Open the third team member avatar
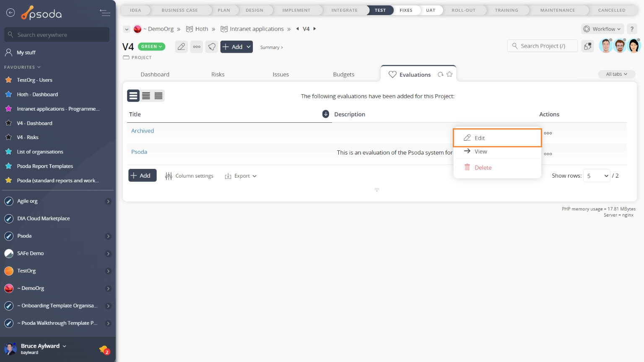This screenshot has height=362, width=644. 634,46
